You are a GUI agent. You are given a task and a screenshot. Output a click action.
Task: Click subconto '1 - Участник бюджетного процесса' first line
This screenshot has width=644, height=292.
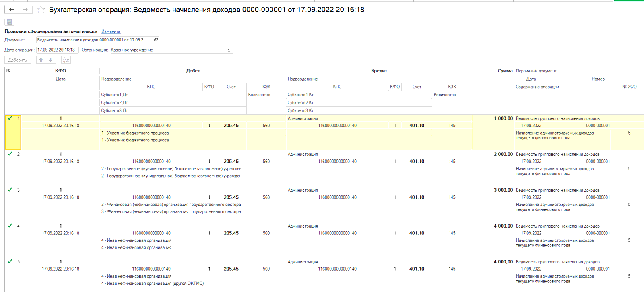tap(135, 133)
